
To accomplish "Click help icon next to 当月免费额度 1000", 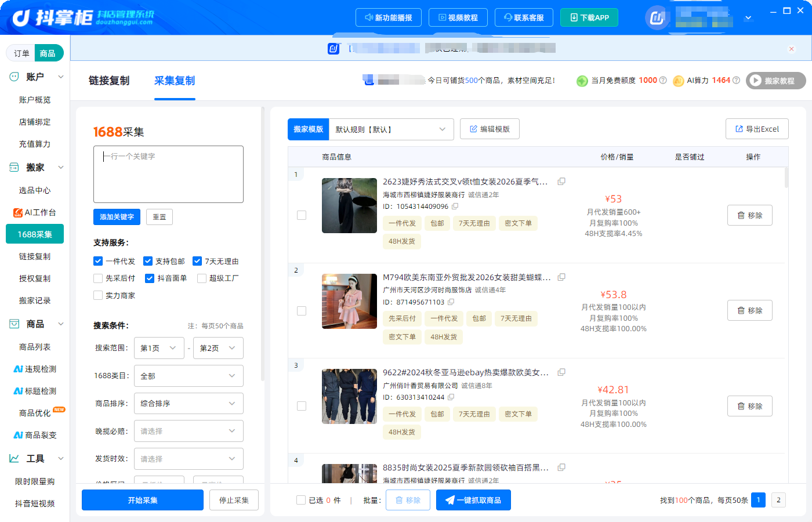I will 663,81.
